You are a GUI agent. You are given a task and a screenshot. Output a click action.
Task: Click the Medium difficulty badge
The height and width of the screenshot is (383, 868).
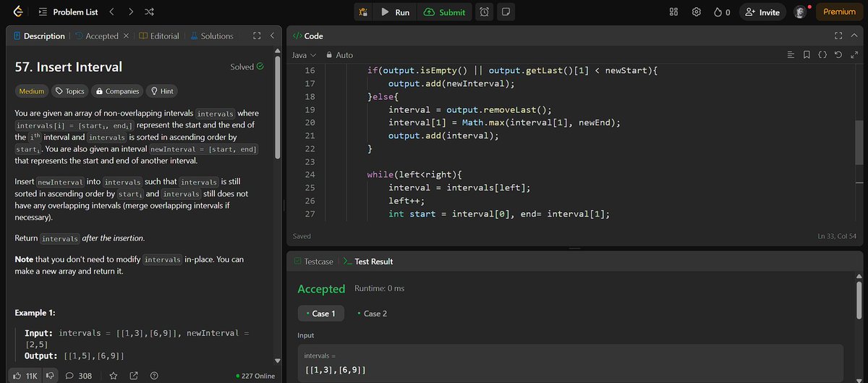click(x=31, y=91)
